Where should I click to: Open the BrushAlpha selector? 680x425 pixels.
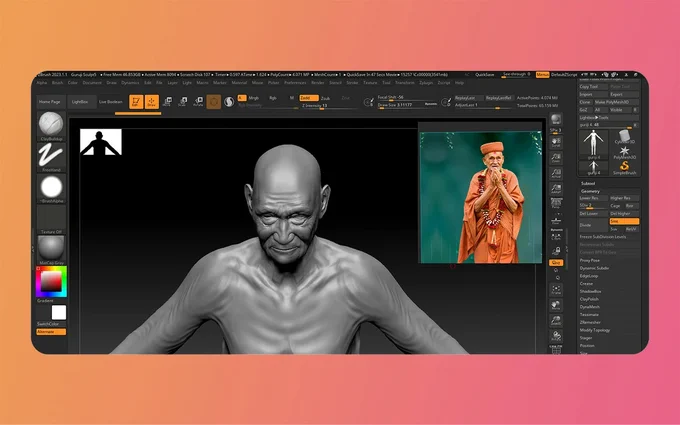[x=51, y=188]
